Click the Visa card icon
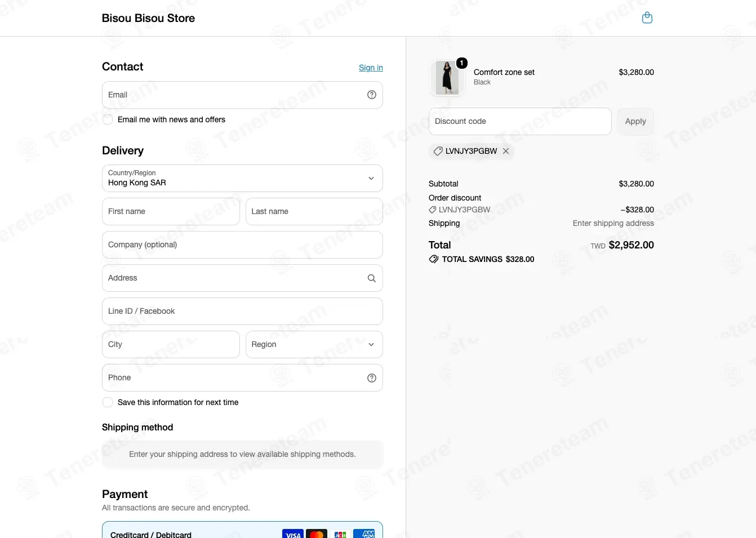The width and height of the screenshot is (756, 538). [293, 534]
